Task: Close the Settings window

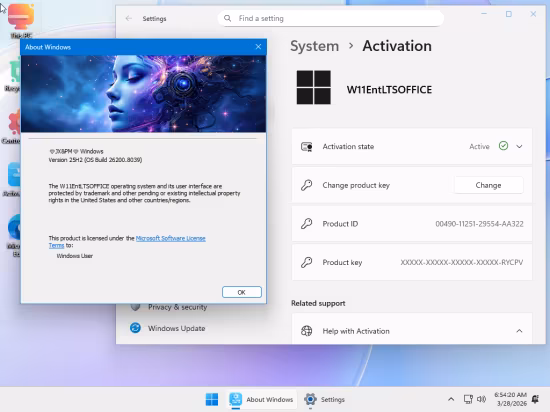Action: (x=533, y=14)
